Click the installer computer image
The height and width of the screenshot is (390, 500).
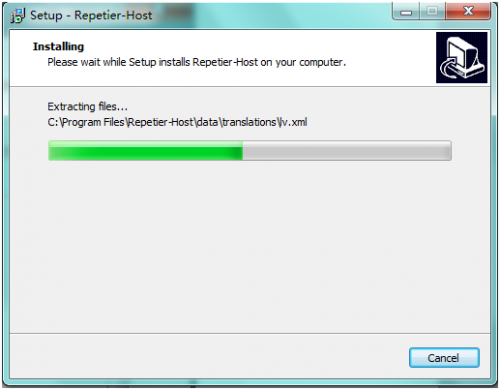[x=462, y=58]
